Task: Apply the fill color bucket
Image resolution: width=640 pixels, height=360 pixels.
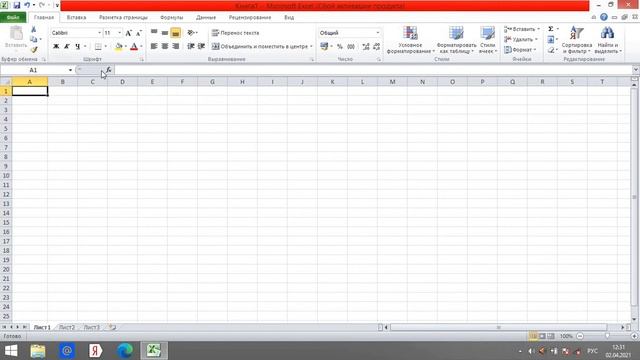Action: tap(118, 47)
